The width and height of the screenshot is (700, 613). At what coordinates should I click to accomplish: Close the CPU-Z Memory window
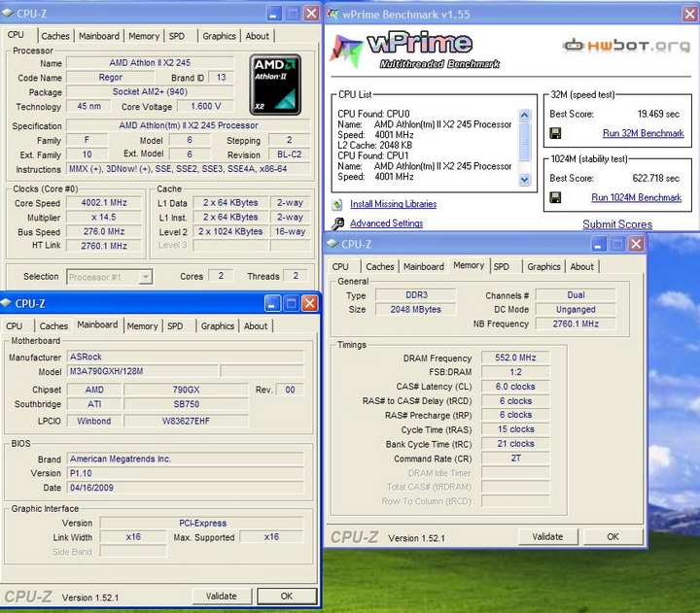pyautogui.click(x=637, y=244)
